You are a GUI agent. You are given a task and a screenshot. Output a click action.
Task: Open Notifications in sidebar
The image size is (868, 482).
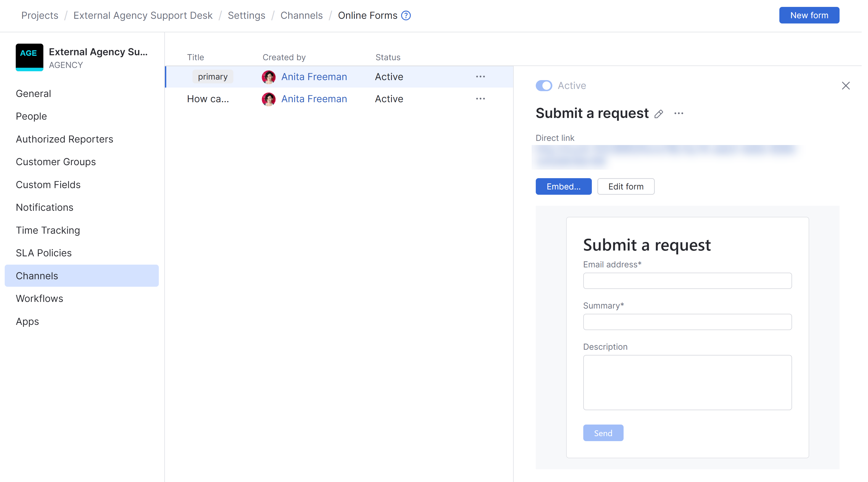pos(44,207)
